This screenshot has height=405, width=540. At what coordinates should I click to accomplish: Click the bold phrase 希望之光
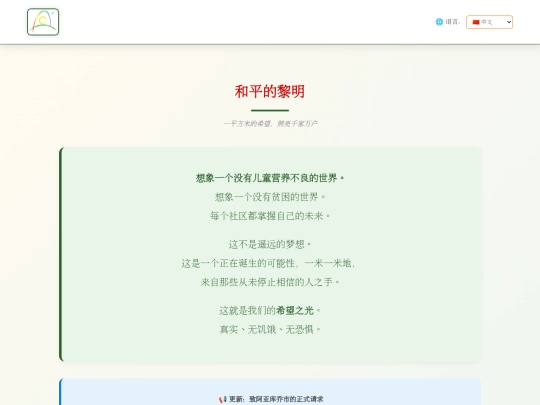pos(295,311)
